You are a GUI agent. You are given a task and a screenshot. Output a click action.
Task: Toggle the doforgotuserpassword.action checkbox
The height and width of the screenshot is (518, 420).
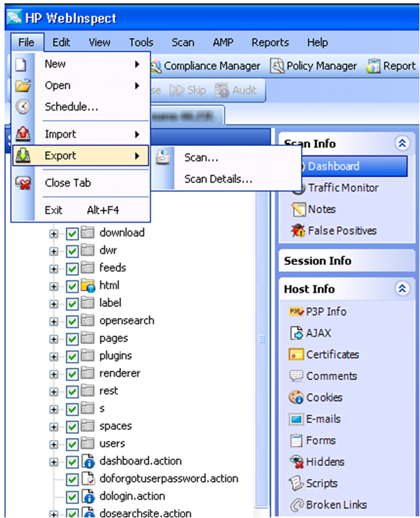pyautogui.click(x=72, y=480)
